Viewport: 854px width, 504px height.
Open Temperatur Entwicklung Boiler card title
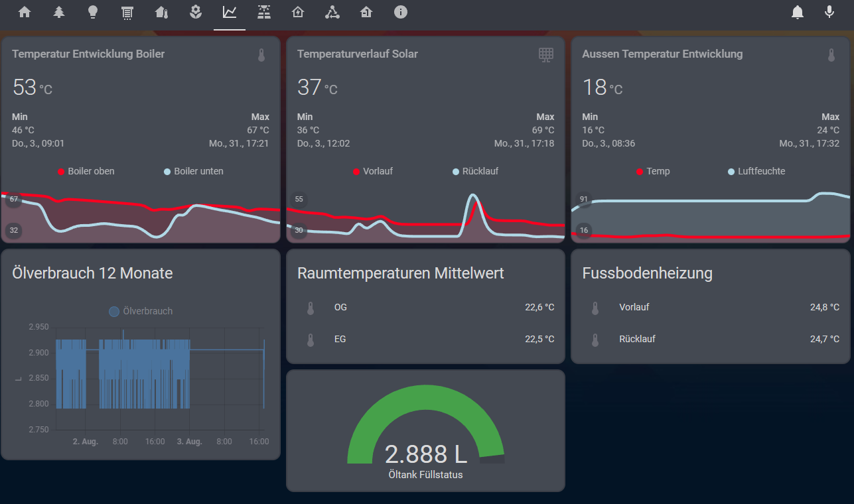click(88, 54)
